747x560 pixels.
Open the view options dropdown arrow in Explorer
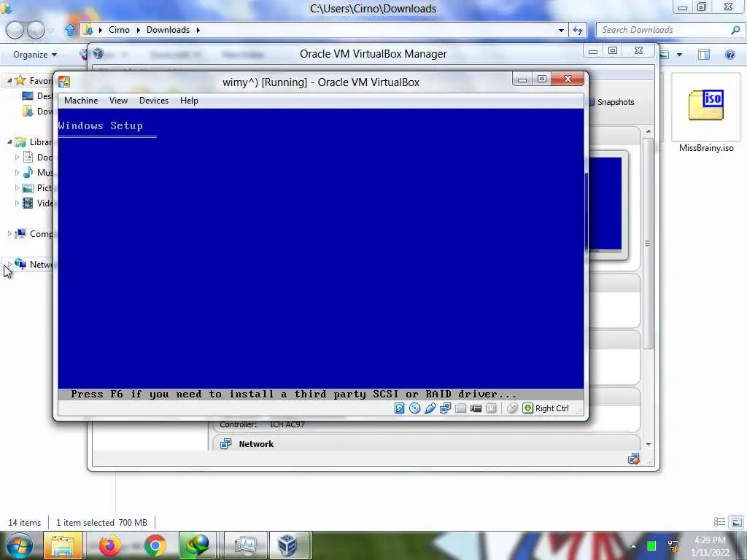tap(679, 55)
